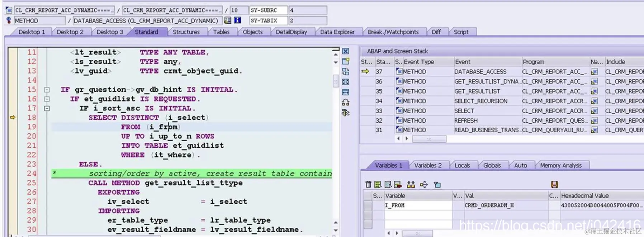
Task: Close the source code tool
Action: (x=345, y=51)
